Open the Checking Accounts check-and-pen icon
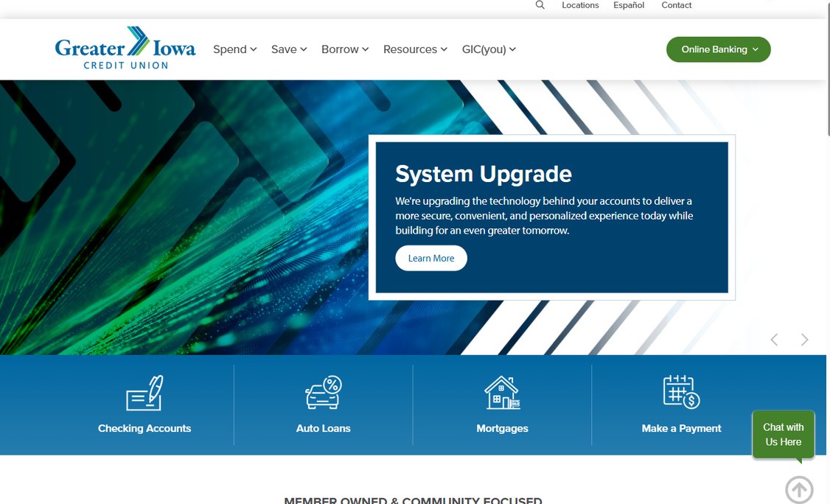The height and width of the screenshot is (504, 830). (x=144, y=393)
